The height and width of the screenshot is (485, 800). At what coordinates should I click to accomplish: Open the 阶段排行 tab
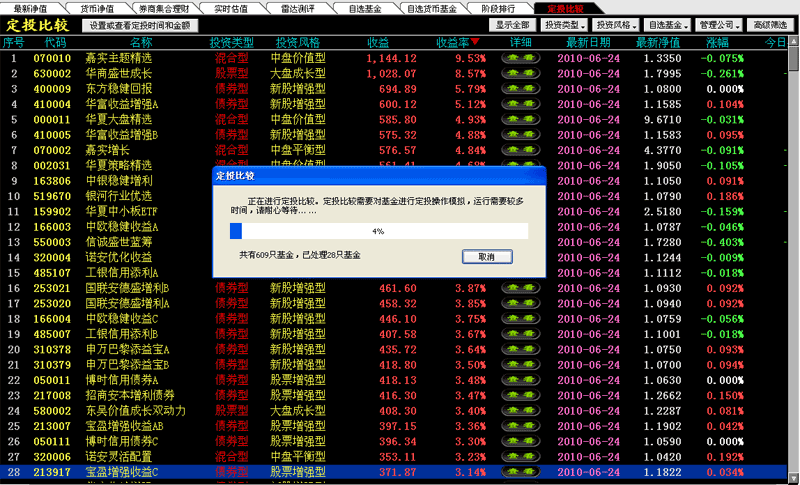(x=498, y=8)
